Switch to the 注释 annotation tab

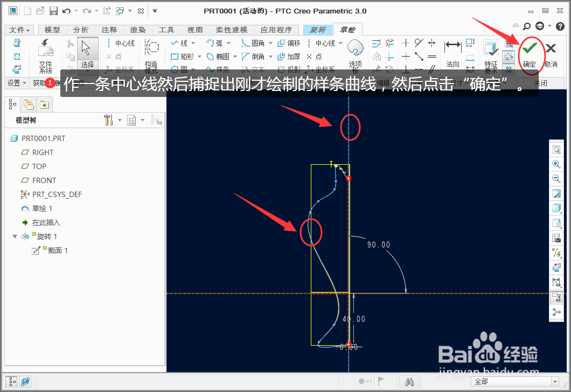point(109,30)
